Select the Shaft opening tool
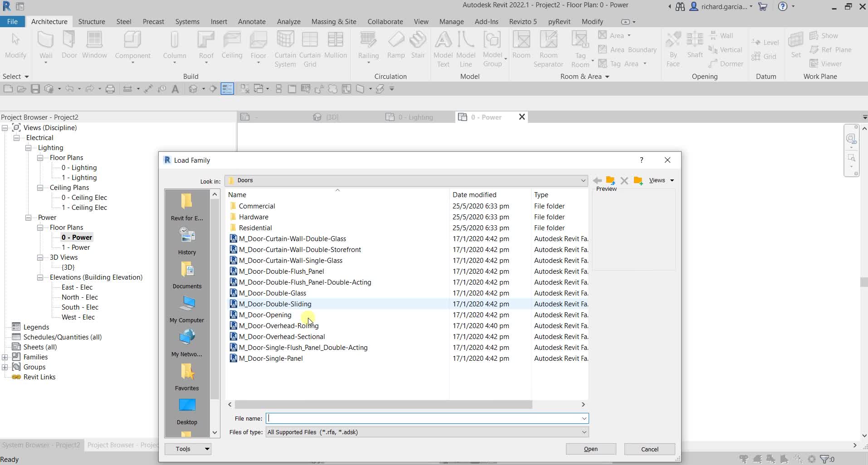This screenshot has height=465, width=868. click(695, 45)
